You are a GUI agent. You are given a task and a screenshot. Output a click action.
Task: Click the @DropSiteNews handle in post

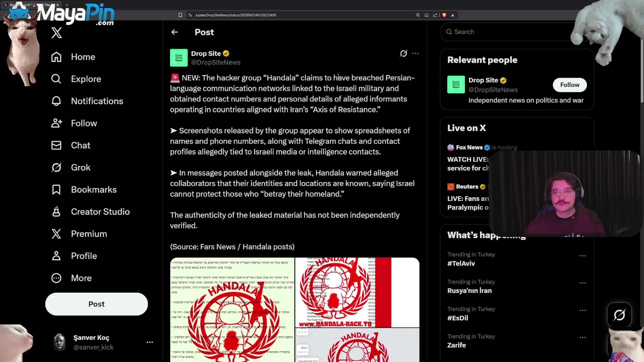point(215,62)
